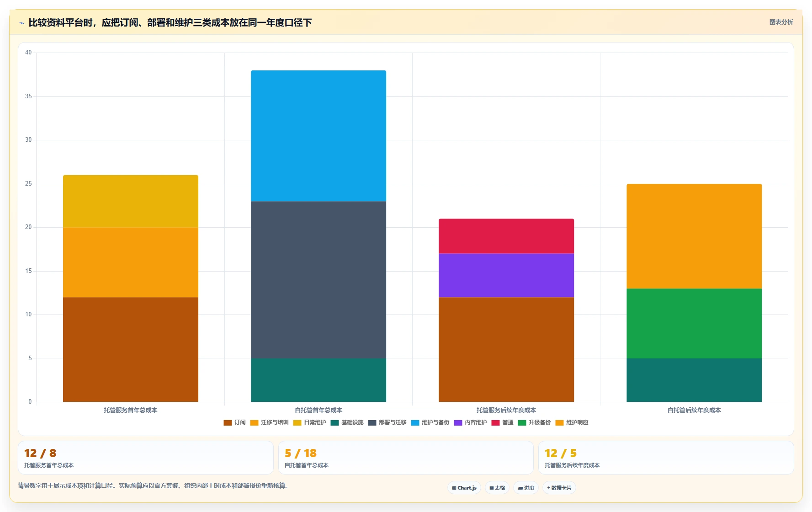This screenshot has height=512, width=812.
Task: Click the 图表分析 label in the header
Action: tap(781, 22)
